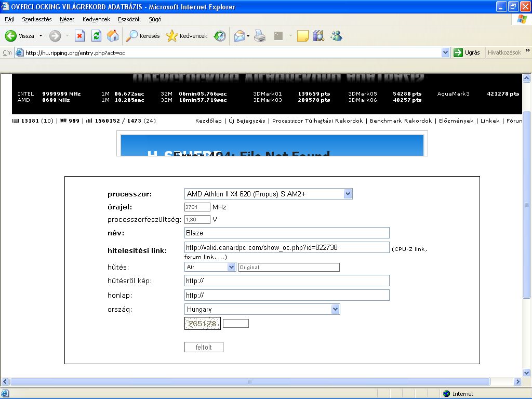Click the hitelesítési link URL field

287,247
